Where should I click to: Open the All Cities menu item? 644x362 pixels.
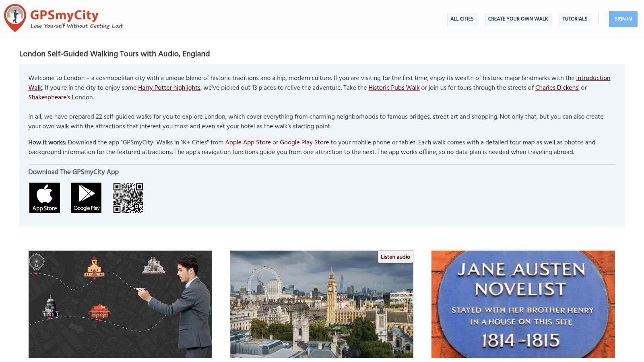pyautogui.click(x=462, y=19)
